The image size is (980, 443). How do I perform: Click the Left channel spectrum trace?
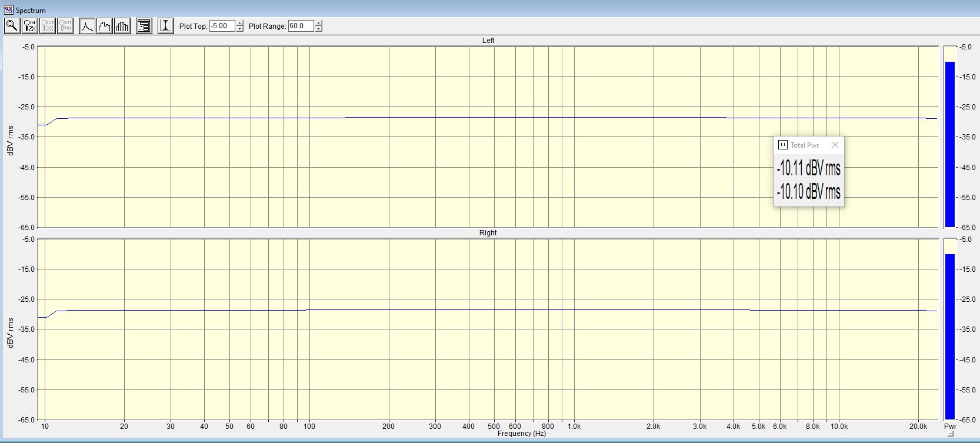488,118
